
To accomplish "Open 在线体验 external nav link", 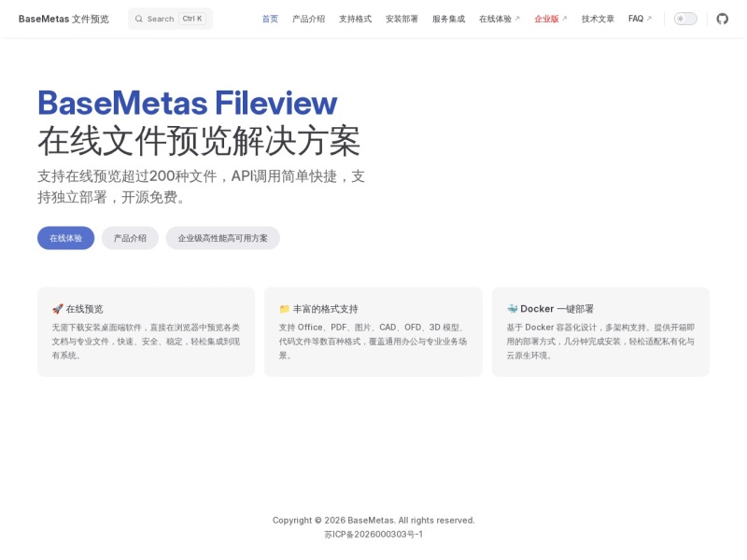I will tap(500, 19).
